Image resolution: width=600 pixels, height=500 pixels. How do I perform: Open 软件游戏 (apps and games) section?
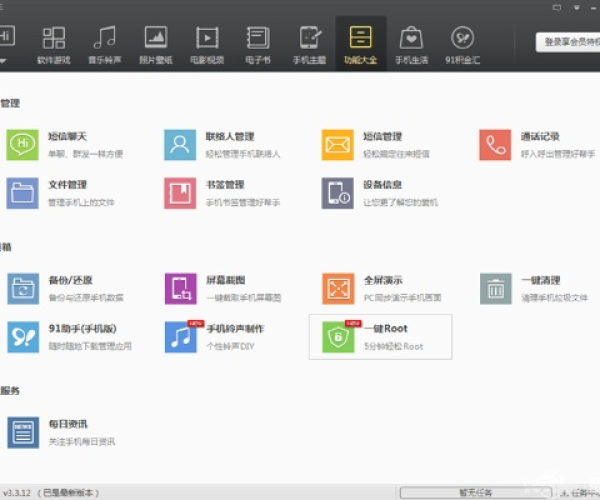point(54,45)
